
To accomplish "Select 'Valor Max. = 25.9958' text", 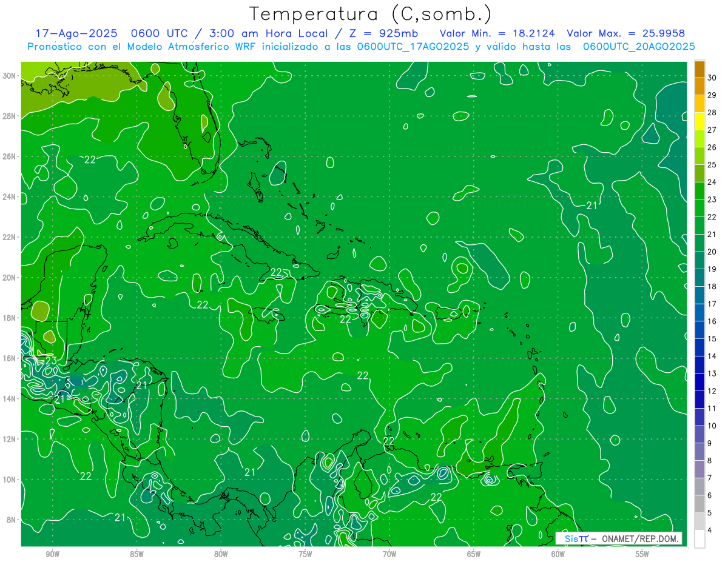I will 625,33.
